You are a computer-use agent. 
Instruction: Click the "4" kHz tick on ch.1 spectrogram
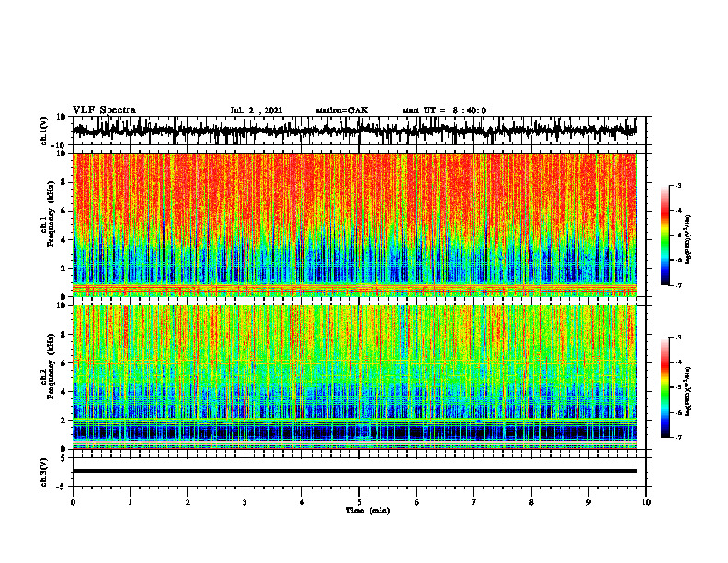click(x=63, y=240)
